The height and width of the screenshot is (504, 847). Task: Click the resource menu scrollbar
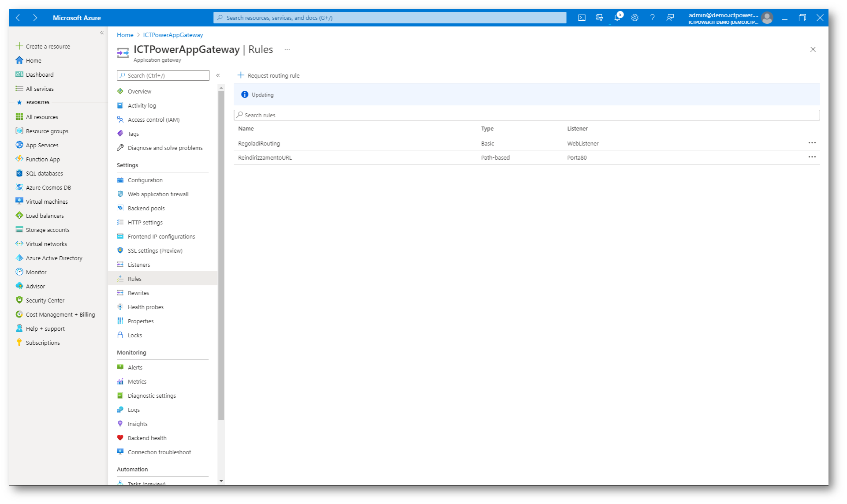[x=221, y=256]
